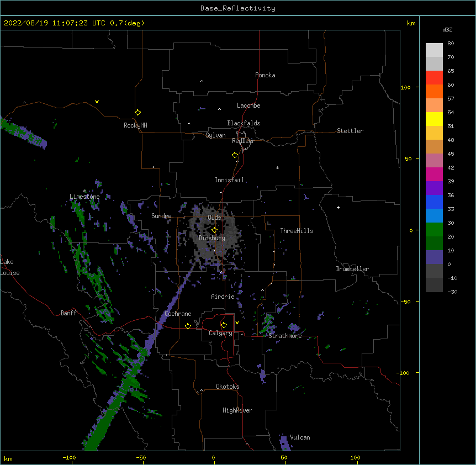Click the Lake Louise label
476x465 pixels.
coord(10,267)
